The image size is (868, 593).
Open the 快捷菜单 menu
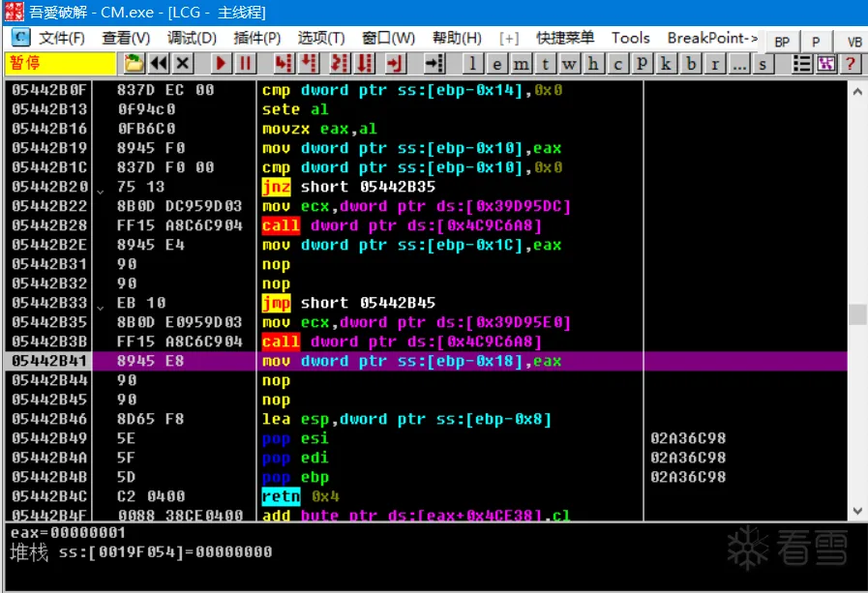click(565, 38)
